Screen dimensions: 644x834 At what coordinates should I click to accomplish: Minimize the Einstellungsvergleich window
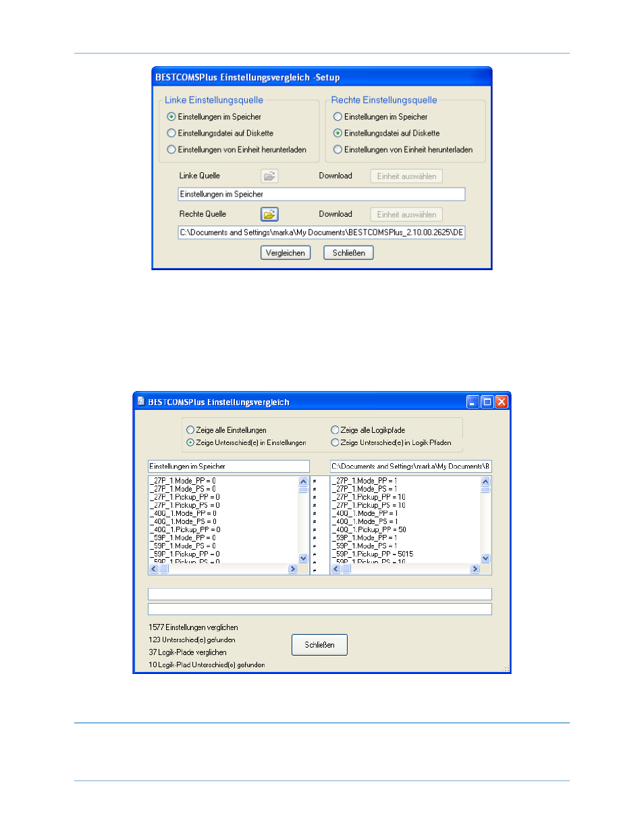click(x=473, y=402)
